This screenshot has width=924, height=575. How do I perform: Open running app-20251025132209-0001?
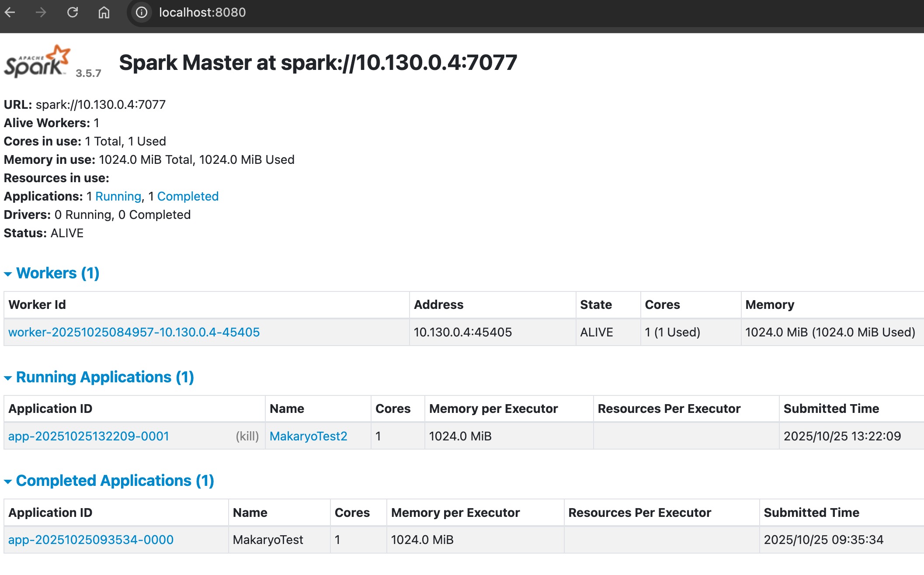click(89, 436)
